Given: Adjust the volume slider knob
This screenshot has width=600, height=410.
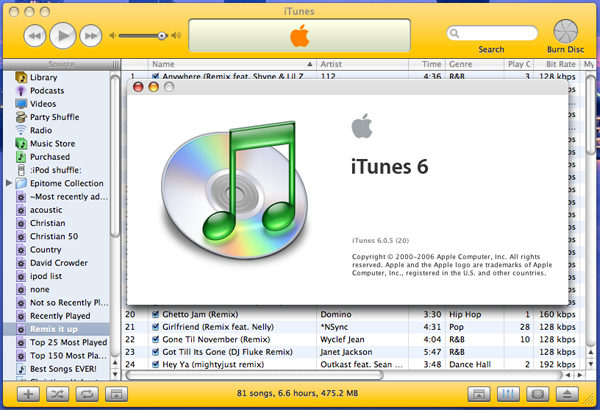Looking at the screenshot, I should click(x=162, y=36).
